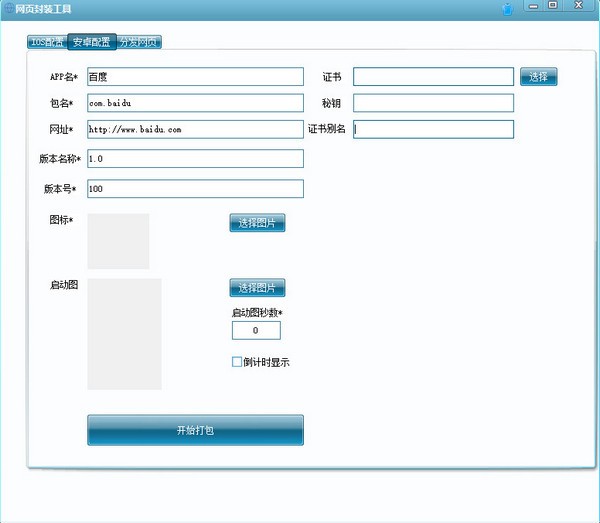
Task: Start packaging with 开始打包 button
Action: 196,430
